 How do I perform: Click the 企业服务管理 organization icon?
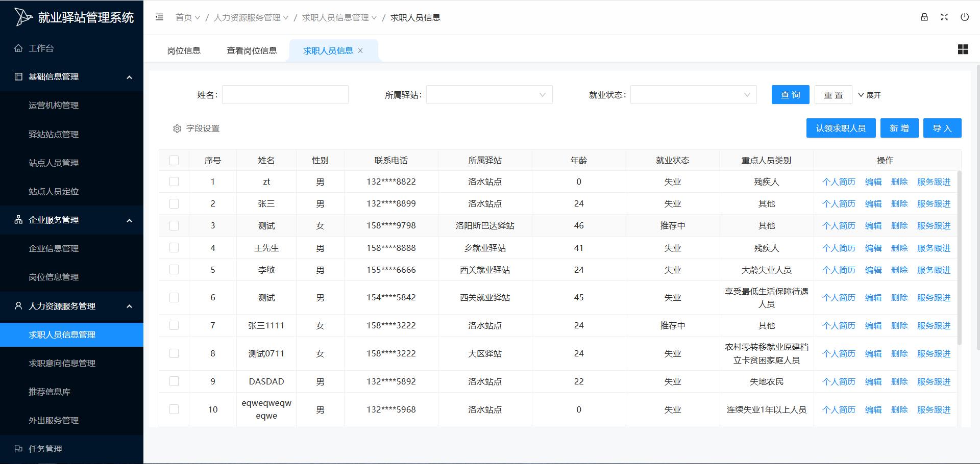(18, 220)
